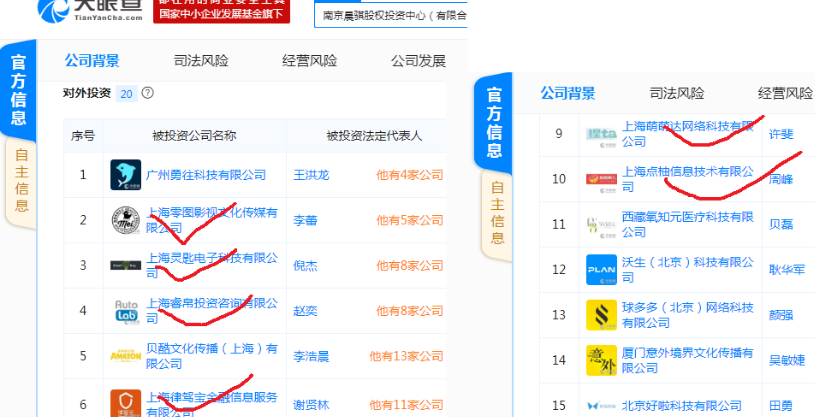This screenshot has width=815, height=417.
Task: Select right panel 官方信息 side tab
Action: (x=494, y=123)
